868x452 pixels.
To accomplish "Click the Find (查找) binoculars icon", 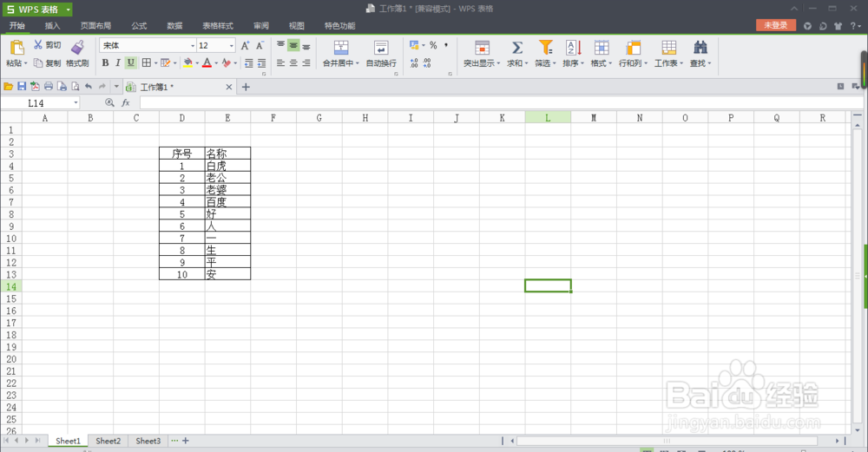I will click(700, 48).
